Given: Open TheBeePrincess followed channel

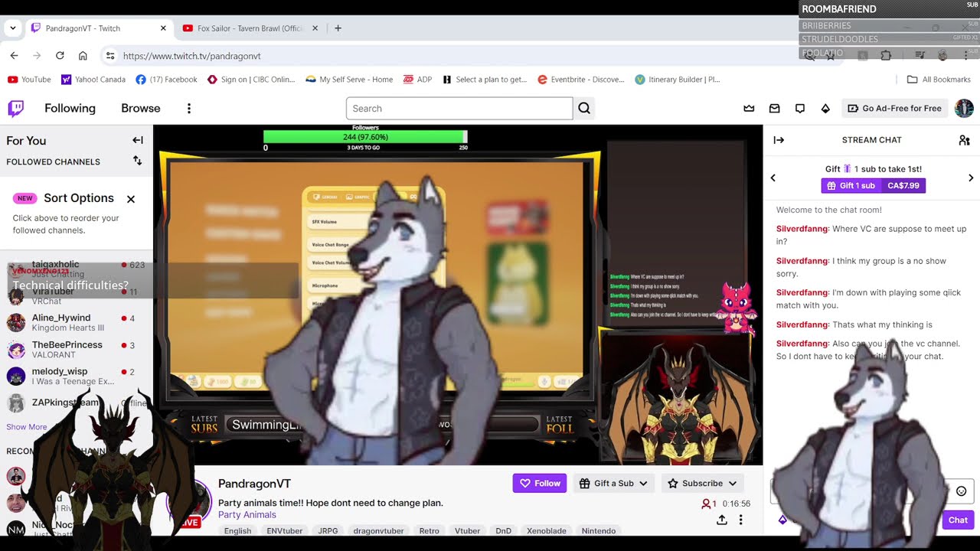Looking at the screenshot, I should (77, 349).
